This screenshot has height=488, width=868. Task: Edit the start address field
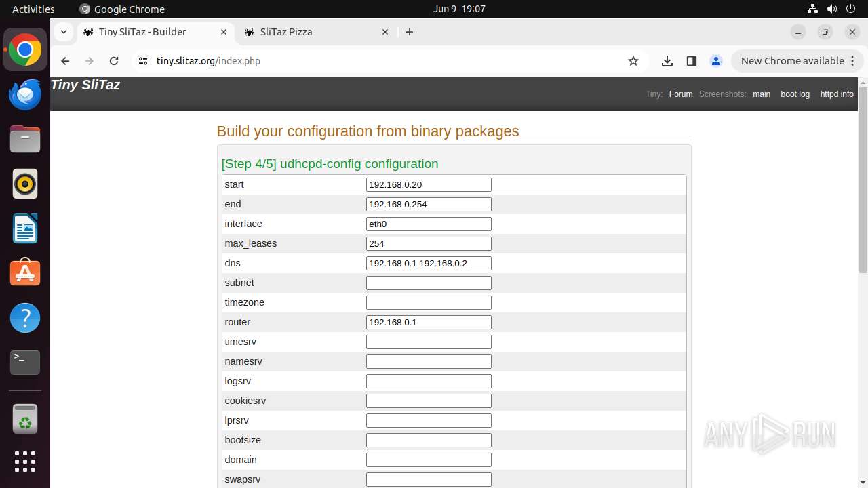(x=429, y=184)
